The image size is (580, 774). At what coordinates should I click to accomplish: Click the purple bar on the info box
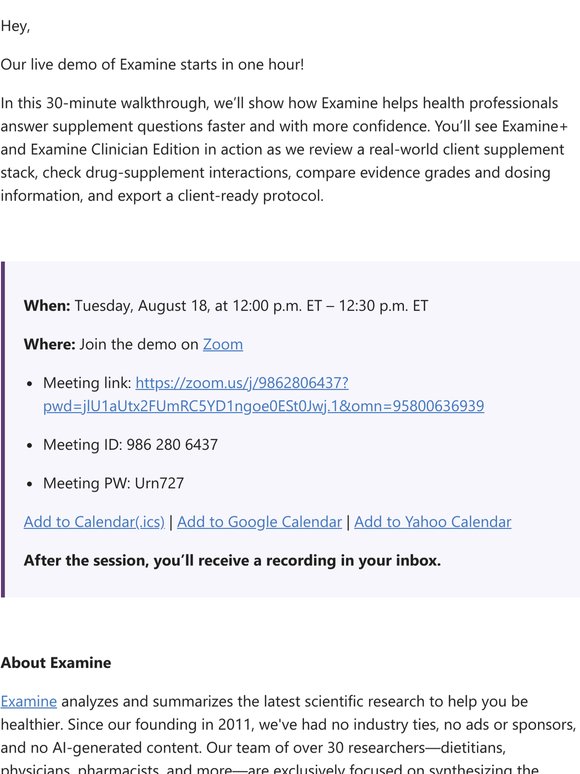point(3,429)
